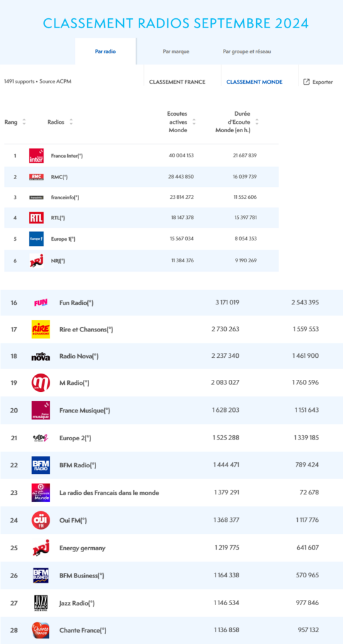Click the value 18 147 378
Screen dimensions: 343x644
pyautogui.click(x=182, y=218)
